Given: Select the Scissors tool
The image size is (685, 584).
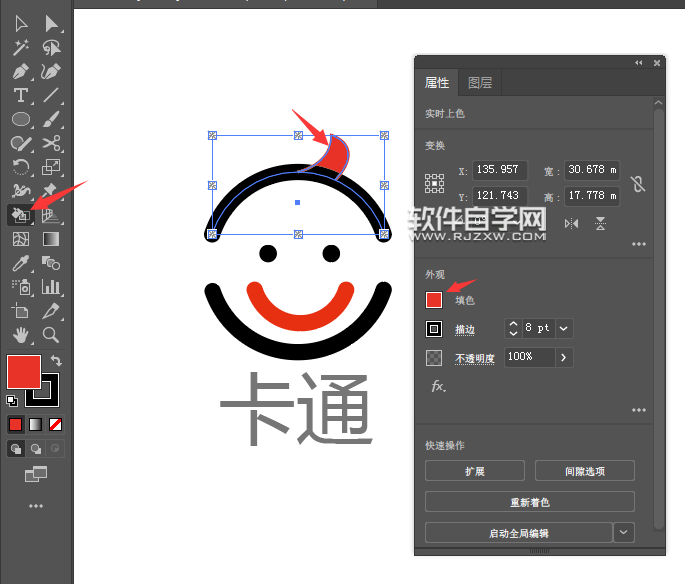Looking at the screenshot, I should click(x=51, y=144).
